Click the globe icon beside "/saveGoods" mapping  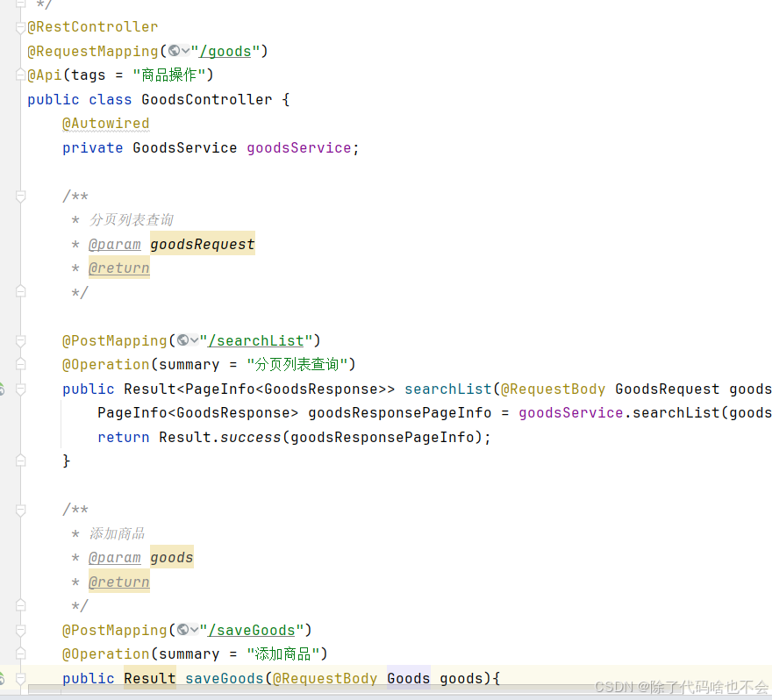coord(181,630)
